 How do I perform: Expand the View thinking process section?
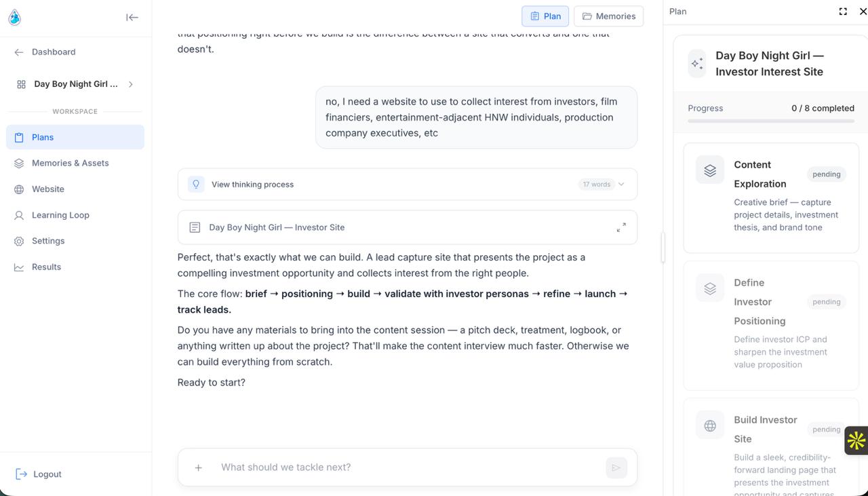621,184
